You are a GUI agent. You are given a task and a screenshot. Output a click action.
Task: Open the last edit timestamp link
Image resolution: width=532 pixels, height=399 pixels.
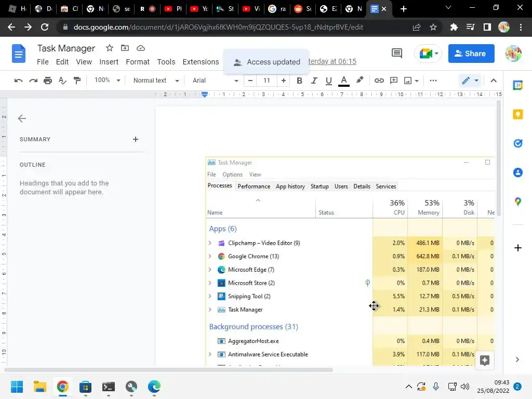pos(332,61)
